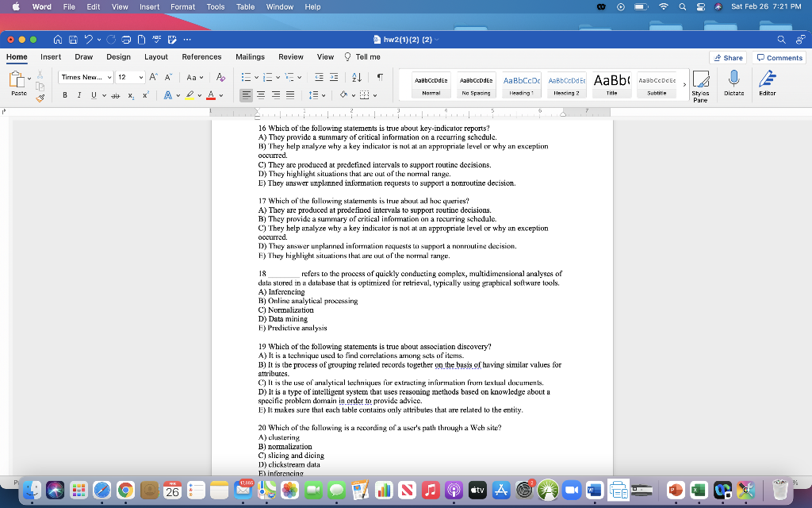Open the Format menu
This screenshot has height=508, width=812.
182,6
